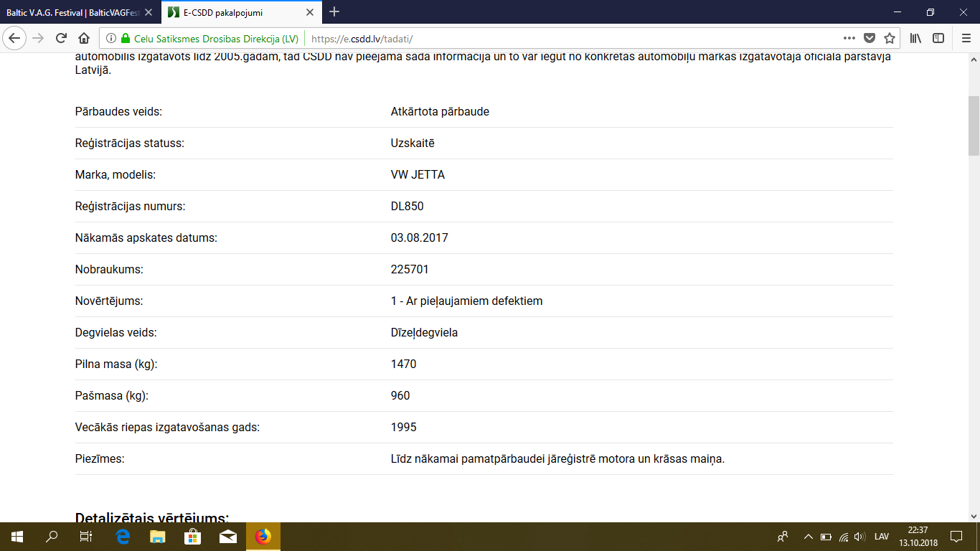This screenshot has width=980, height=551.
Task: Open File Explorer from the taskbar
Action: click(158, 537)
